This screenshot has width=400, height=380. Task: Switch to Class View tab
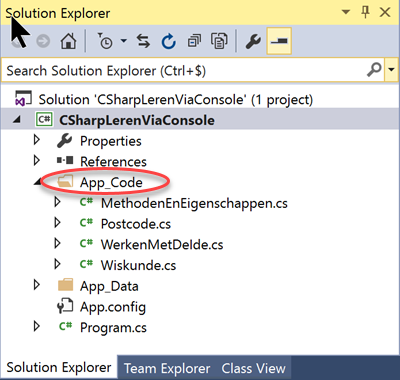tap(253, 368)
